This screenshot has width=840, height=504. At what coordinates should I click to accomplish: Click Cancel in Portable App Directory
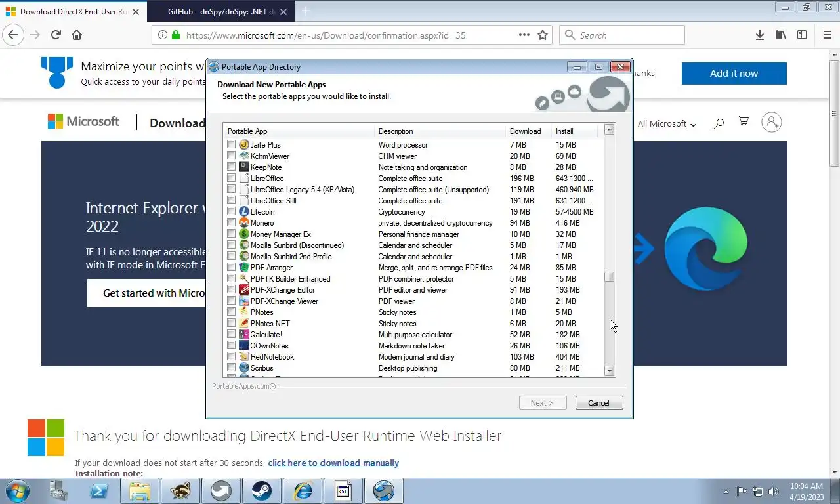[599, 403]
